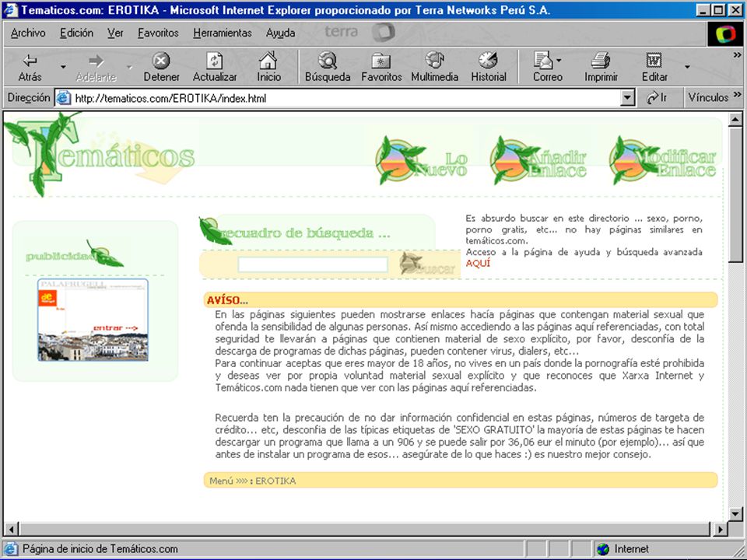Click the Internet zone globe icon
This screenshot has width=747, height=560.
tap(602, 549)
